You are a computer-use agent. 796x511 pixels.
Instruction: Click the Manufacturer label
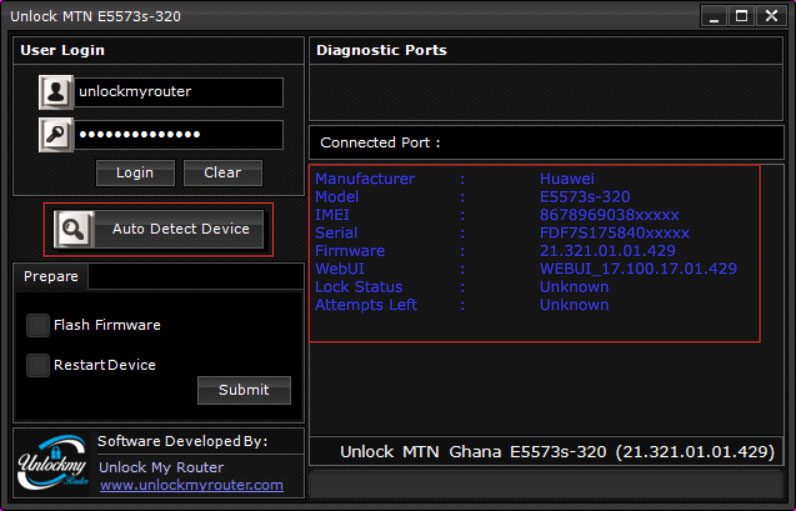[x=364, y=179]
